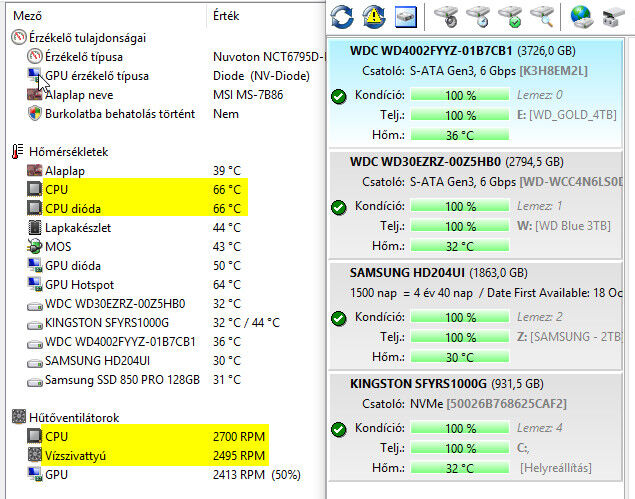Click the 64 °C GPU Hotspot value
Screen dimensions: 635x499
(x=227, y=285)
